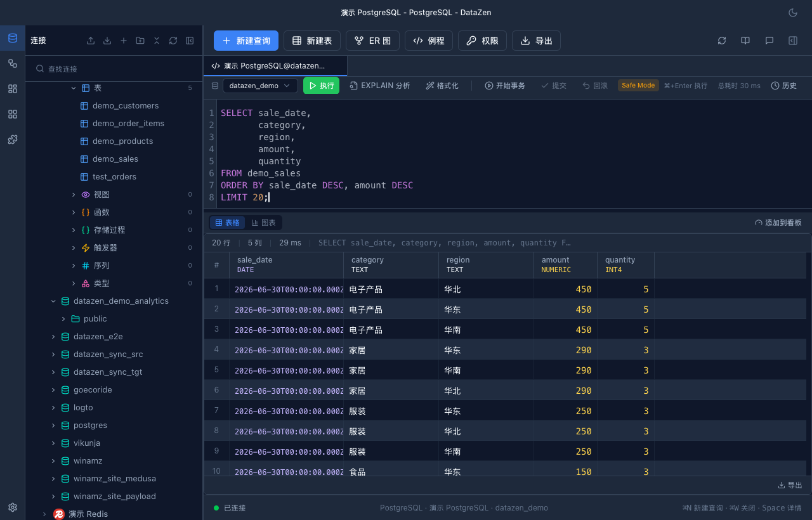Viewport: 812px width, 520px height.
Task: Select the demo_order_items table
Action: [114, 124]
